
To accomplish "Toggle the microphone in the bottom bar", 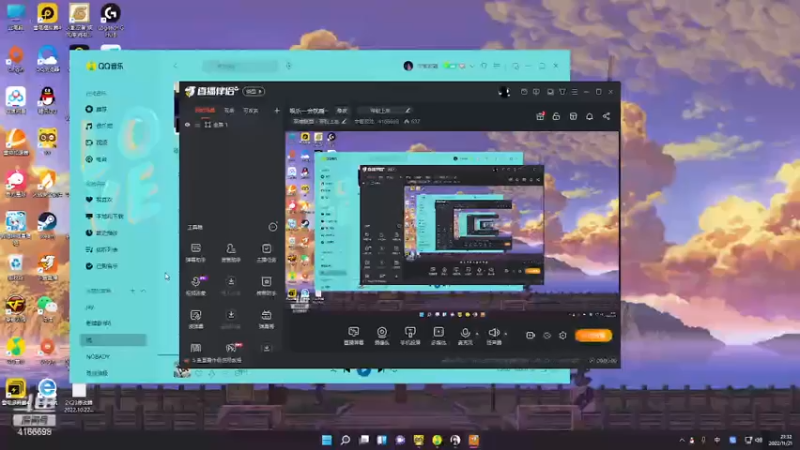I will point(465,335).
